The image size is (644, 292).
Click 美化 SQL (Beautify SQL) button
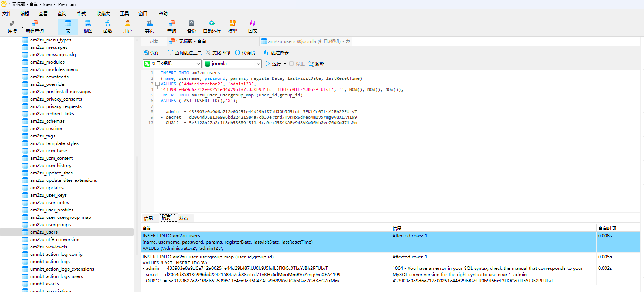tap(218, 52)
